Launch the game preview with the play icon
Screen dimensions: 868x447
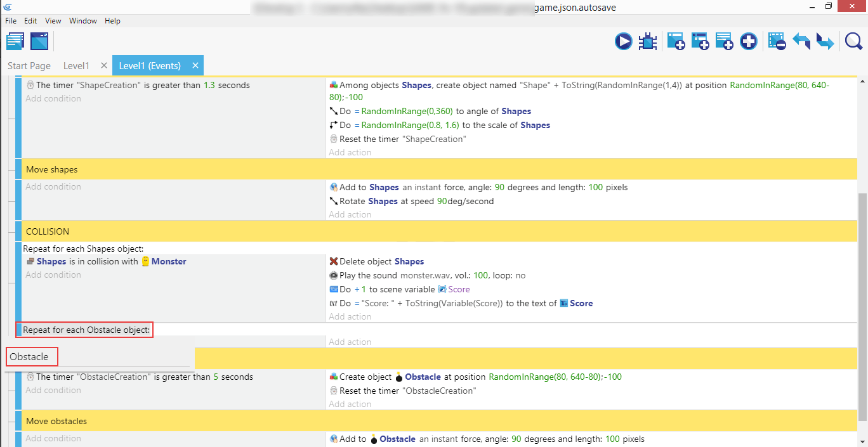623,42
